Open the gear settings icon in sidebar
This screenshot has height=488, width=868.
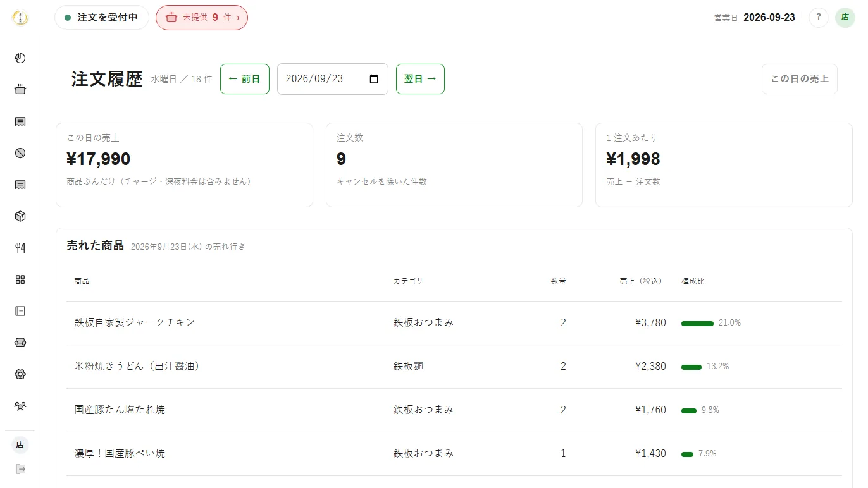point(20,374)
